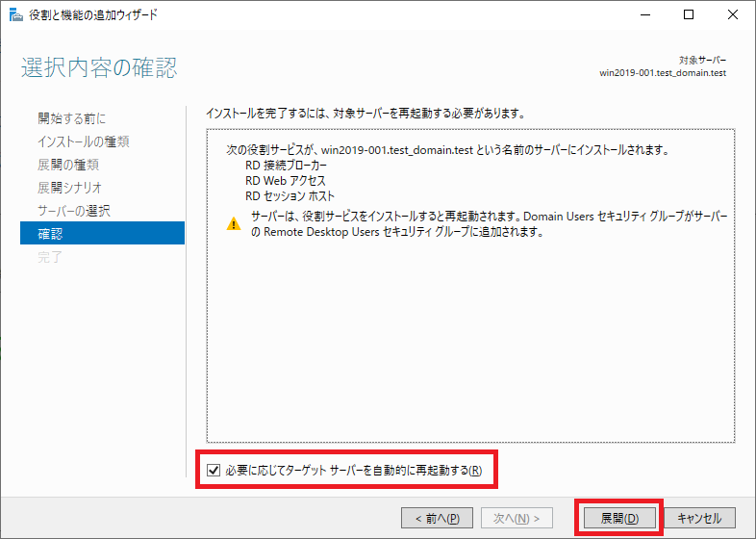Select the highlighted 確認 wizard step

click(102, 233)
